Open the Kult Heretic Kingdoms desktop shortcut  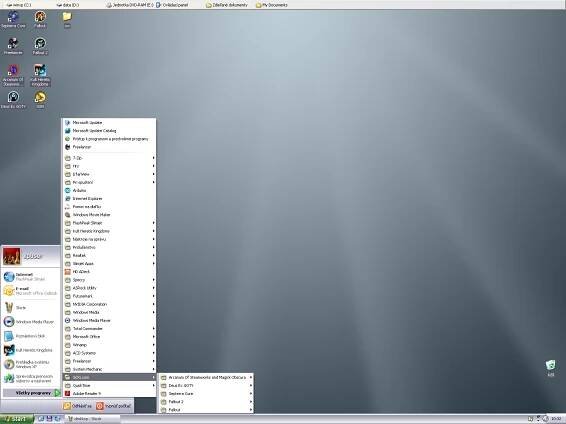pyautogui.click(x=40, y=75)
